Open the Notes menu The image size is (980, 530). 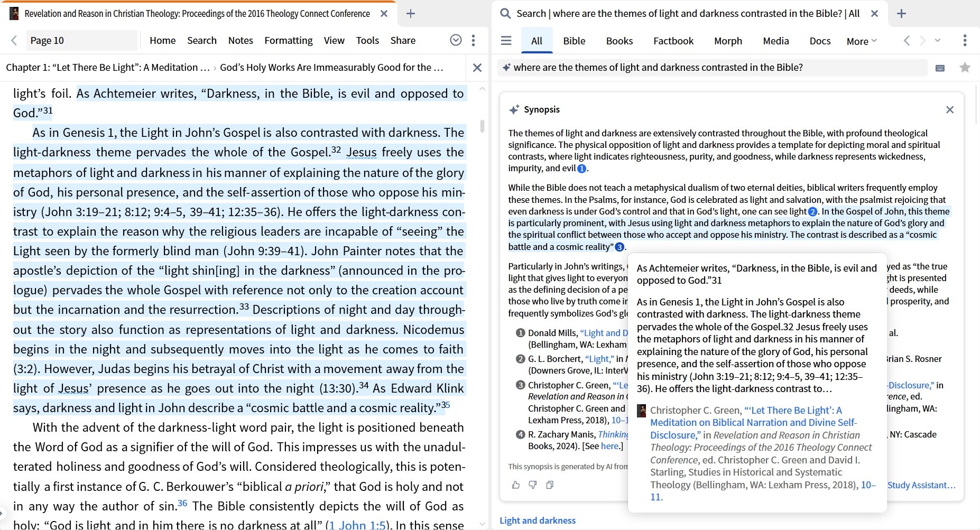pyautogui.click(x=241, y=40)
